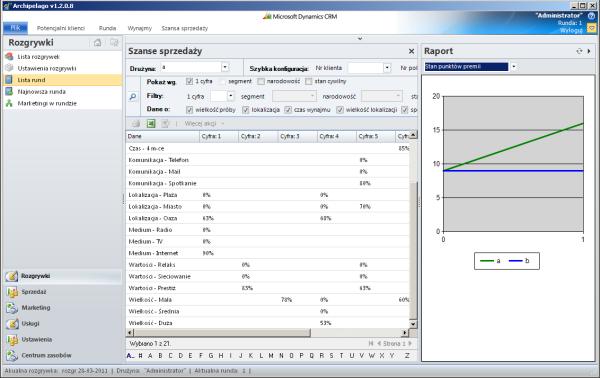Click the vertical scrollbar thumb of grid
This screenshot has width=600, height=378.
click(x=413, y=250)
